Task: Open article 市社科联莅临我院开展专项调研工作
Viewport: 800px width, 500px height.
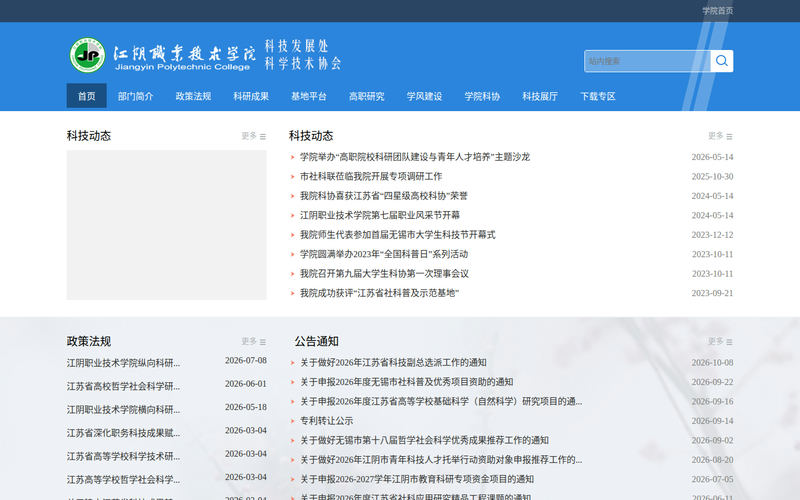Action: 371,176
